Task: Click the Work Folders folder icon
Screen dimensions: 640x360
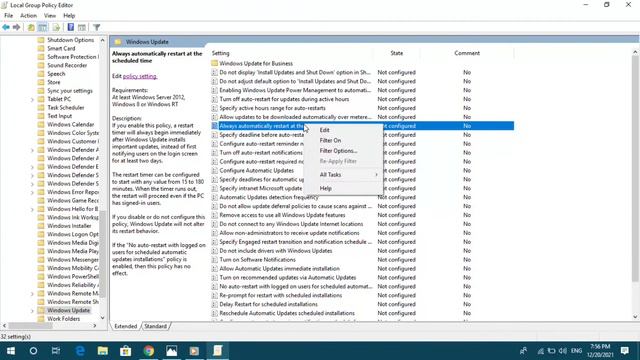Action: coord(41,319)
